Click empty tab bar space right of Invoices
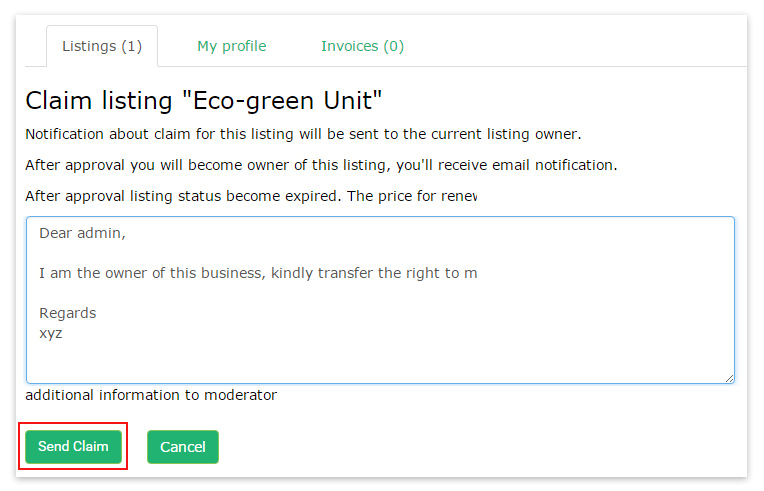The image size is (764, 491). 580,46
